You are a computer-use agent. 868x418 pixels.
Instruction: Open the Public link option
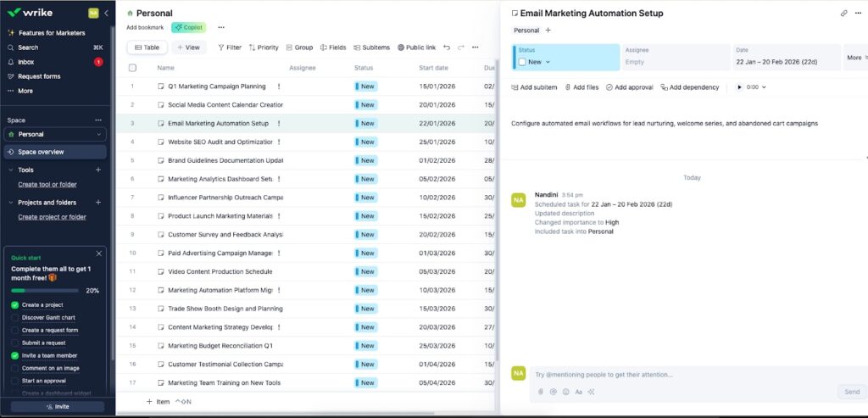[417, 47]
